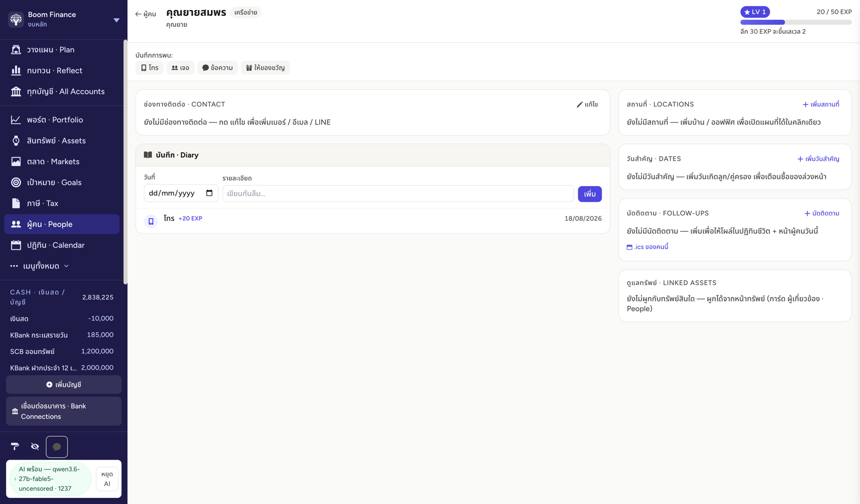Open the chat bubble button
860x504 pixels.
(57, 447)
